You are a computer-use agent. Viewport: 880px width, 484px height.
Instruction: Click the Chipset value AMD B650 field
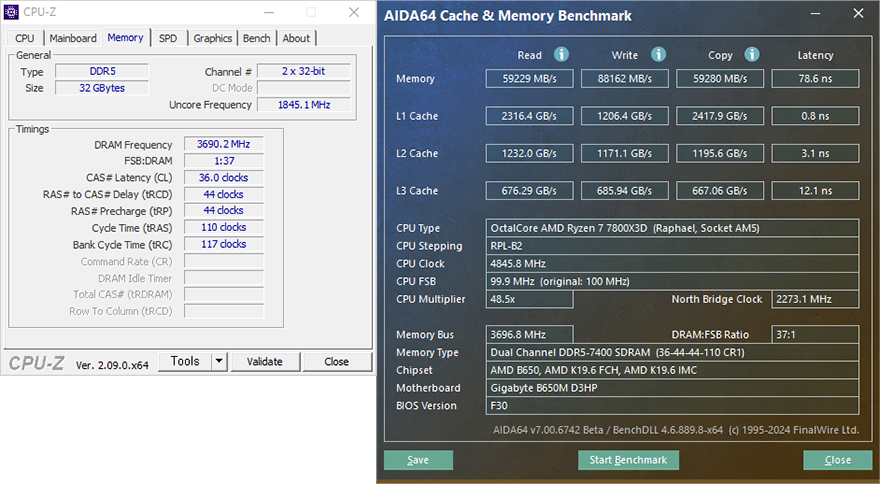pos(672,370)
